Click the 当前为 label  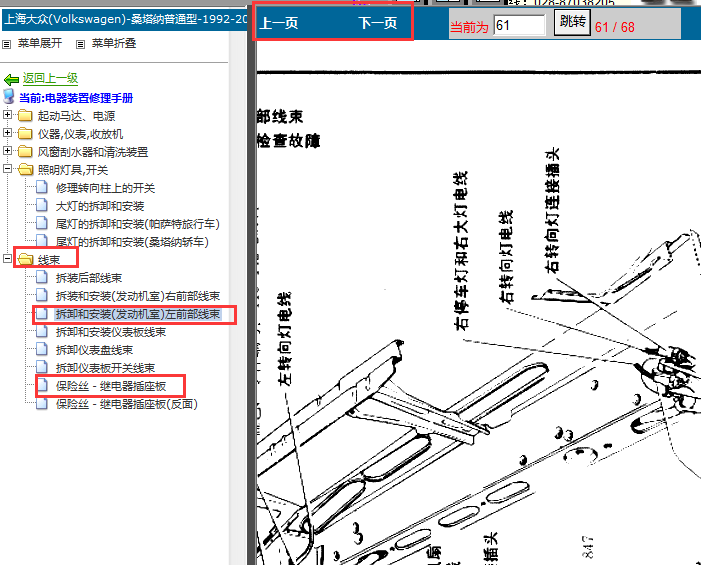point(469,27)
